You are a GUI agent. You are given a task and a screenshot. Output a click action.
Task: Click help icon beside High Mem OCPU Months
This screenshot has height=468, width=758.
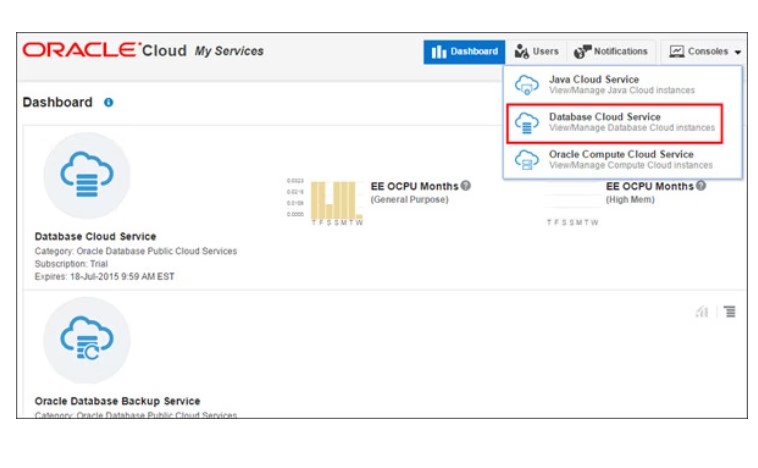click(701, 185)
